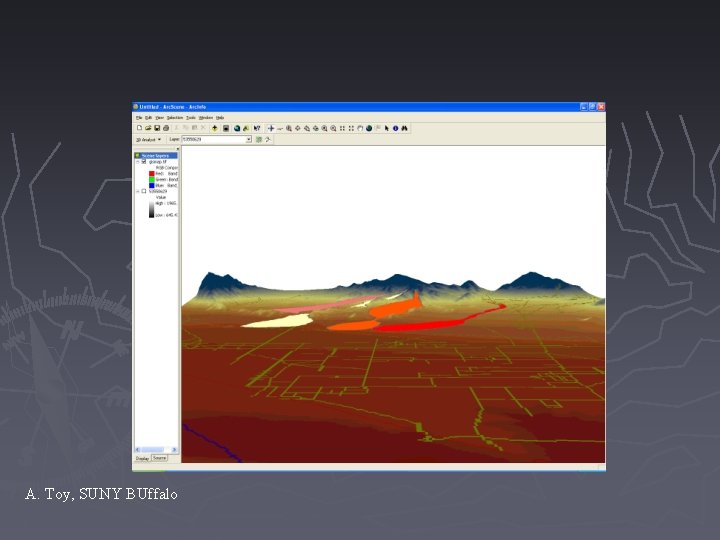Image resolution: width=720 pixels, height=540 pixels.
Task: Click the Blue band color swatch
Action: [x=152, y=186]
